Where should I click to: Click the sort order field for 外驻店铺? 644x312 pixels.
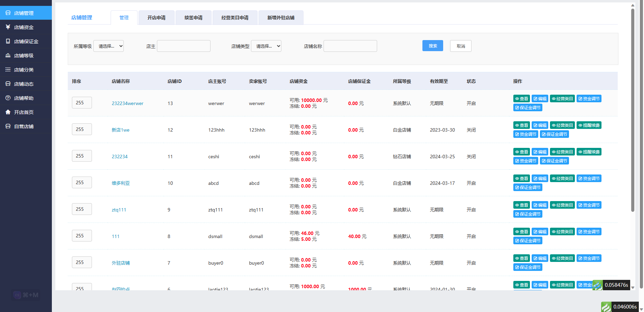point(82,262)
